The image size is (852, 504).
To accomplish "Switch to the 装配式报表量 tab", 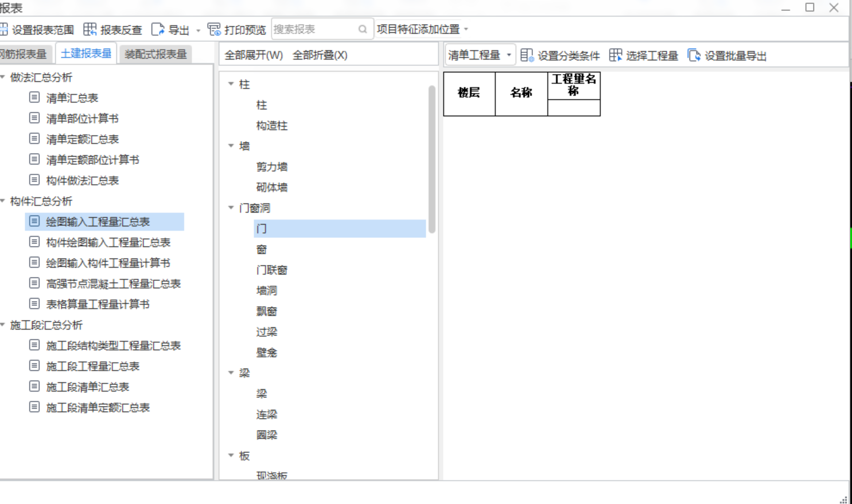I will click(x=155, y=54).
